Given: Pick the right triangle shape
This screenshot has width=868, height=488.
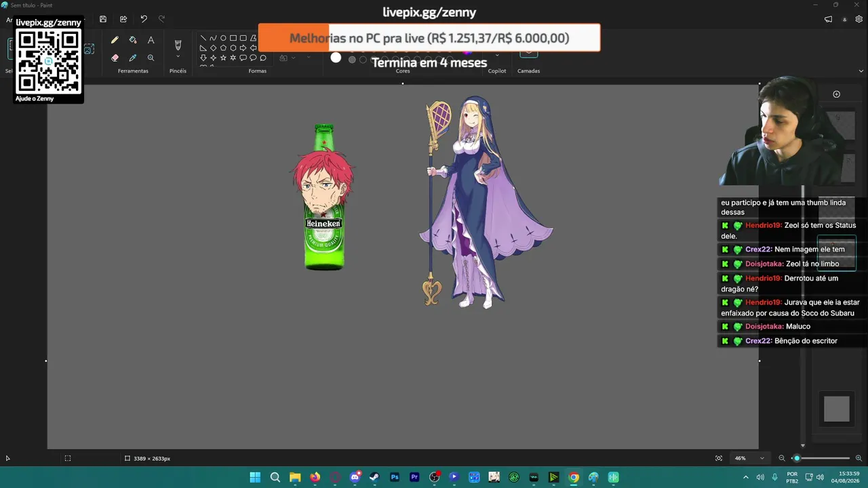Looking at the screenshot, I should [203, 48].
